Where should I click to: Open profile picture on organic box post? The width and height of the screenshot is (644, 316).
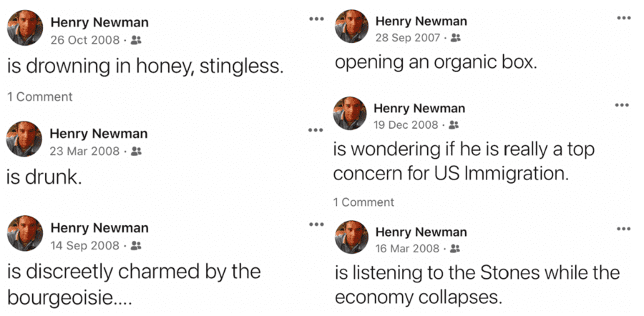351,27
